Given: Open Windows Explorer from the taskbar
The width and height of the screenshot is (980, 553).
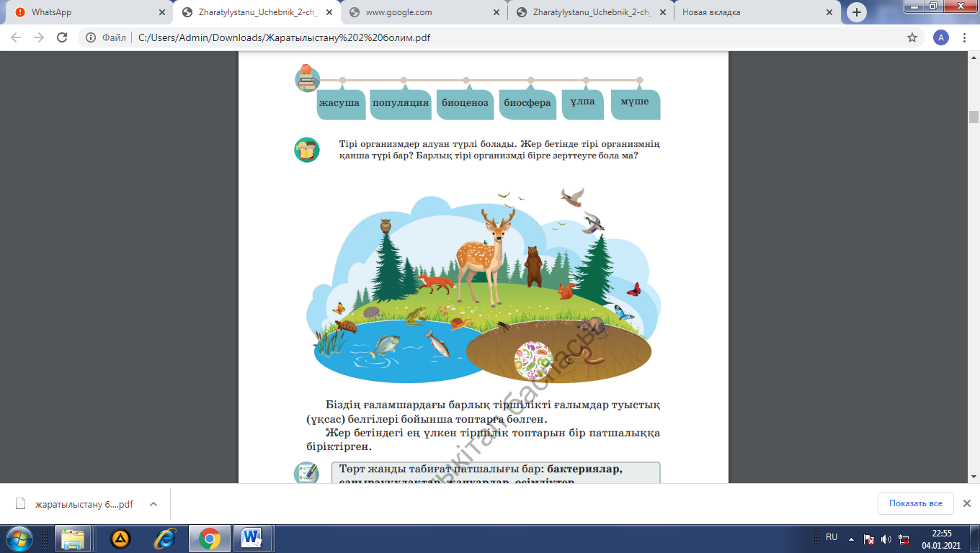Looking at the screenshot, I should point(73,538).
